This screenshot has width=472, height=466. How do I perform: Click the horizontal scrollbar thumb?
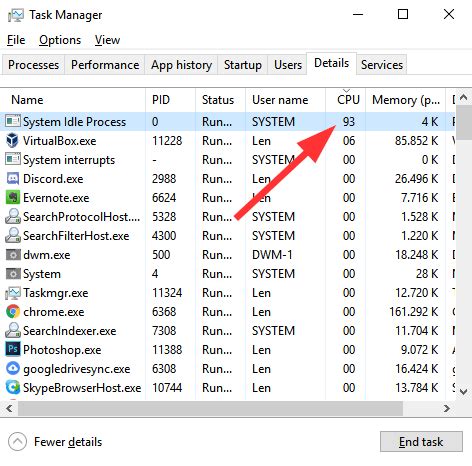(210, 408)
